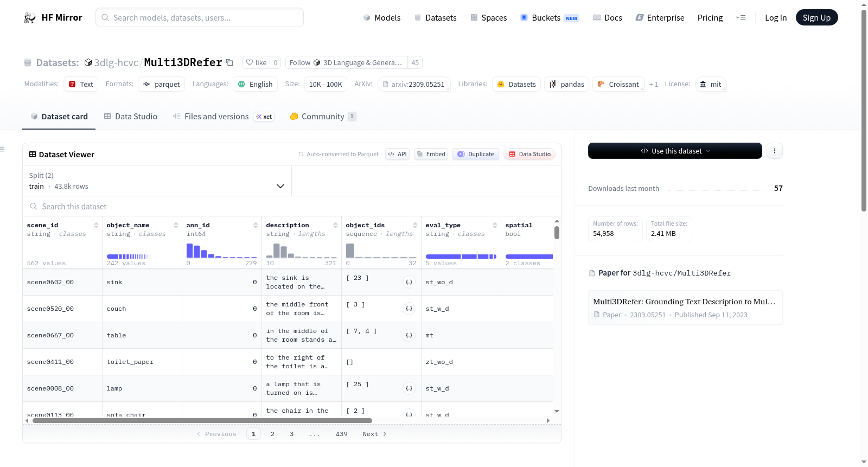Go to Datasets in the top navigation
868x467 pixels.
point(436,18)
